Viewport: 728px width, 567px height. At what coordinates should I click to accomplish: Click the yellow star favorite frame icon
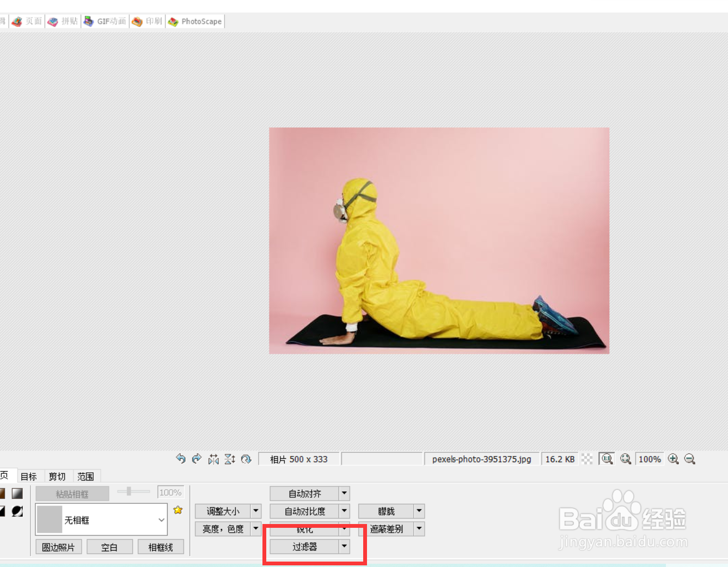click(178, 510)
